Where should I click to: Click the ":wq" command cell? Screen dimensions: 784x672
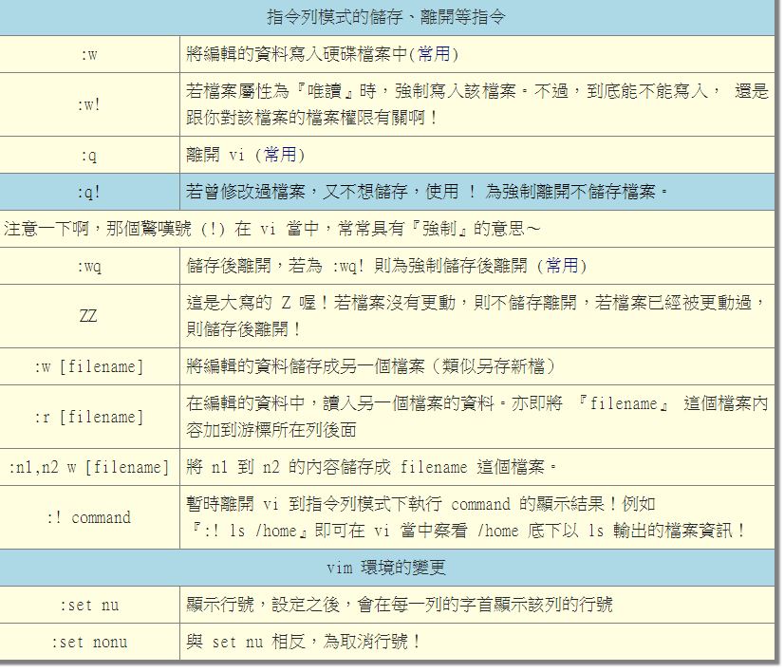(89, 267)
